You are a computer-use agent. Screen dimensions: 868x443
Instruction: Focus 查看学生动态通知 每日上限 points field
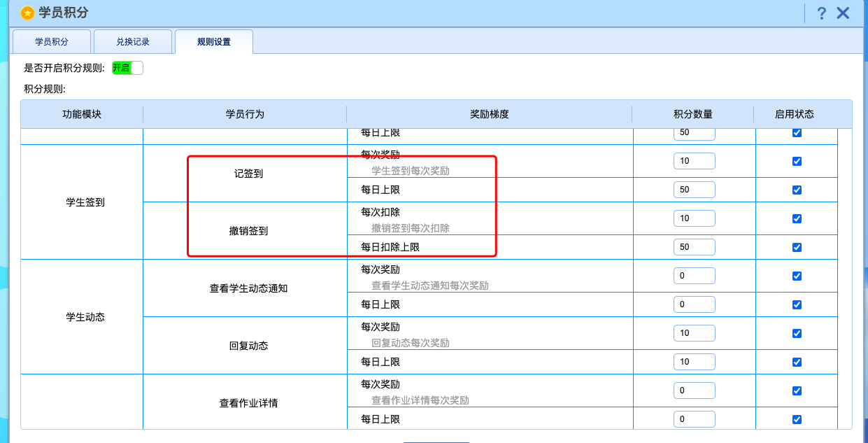[695, 304]
